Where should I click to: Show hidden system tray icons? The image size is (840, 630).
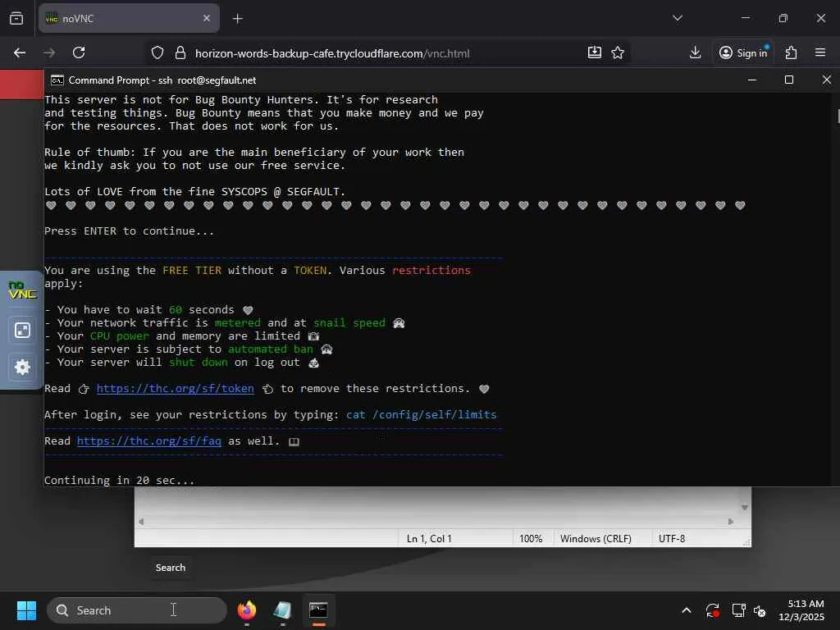687,610
